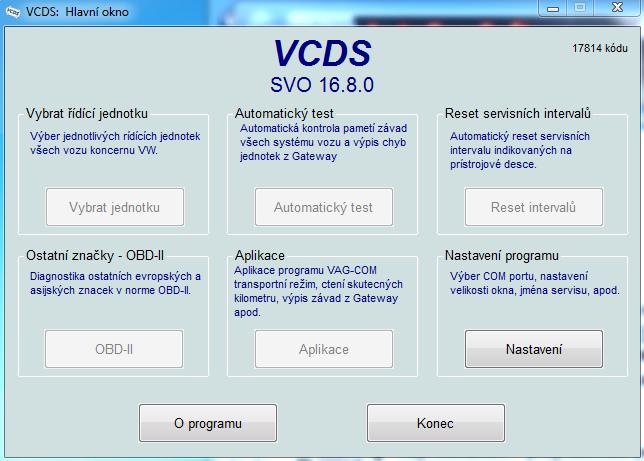The image size is (644, 461).
Task: Click the VCDS title bar app icon
Action: click(x=12, y=12)
